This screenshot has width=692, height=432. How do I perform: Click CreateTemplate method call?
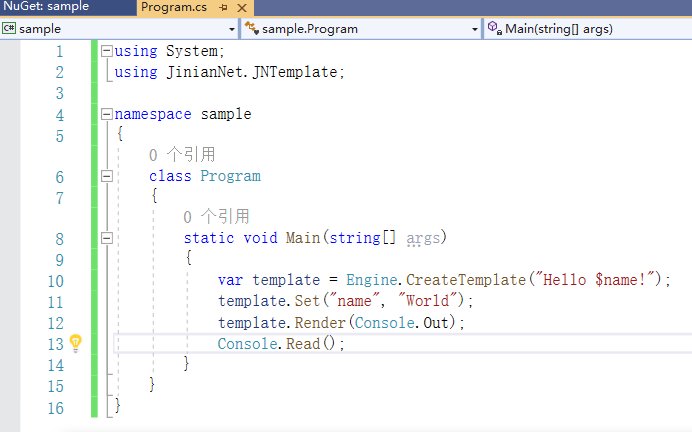click(466, 280)
